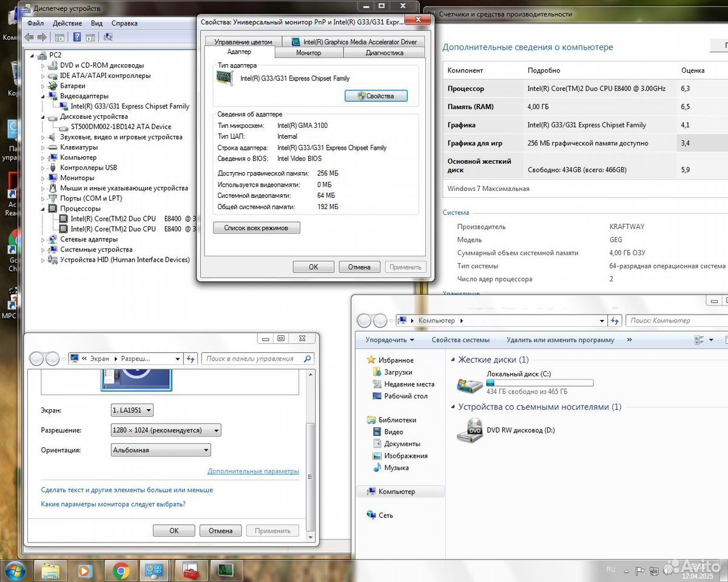Collapse Процессоры node
The width and height of the screenshot is (728, 582).
(43, 209)
